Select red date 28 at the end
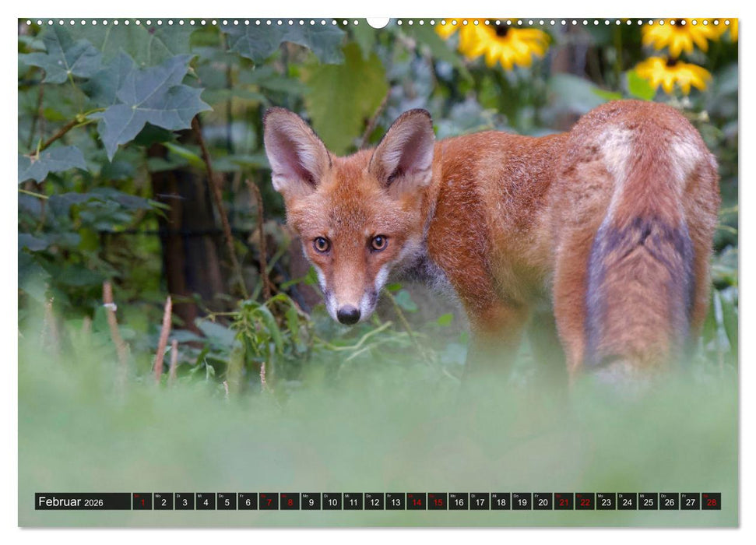The width and height of the screenshot is (756, 545). tap(710, 501)
